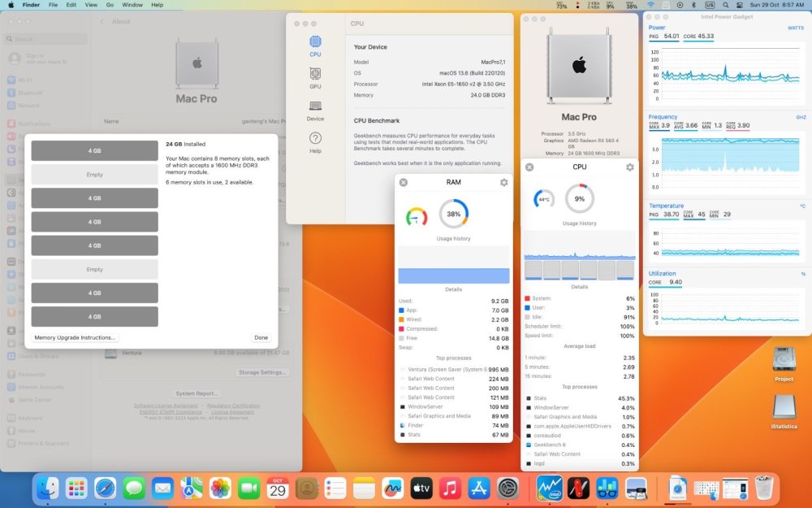Open Control Center in menu bar

pyautogui.click(x=740, y=5)
